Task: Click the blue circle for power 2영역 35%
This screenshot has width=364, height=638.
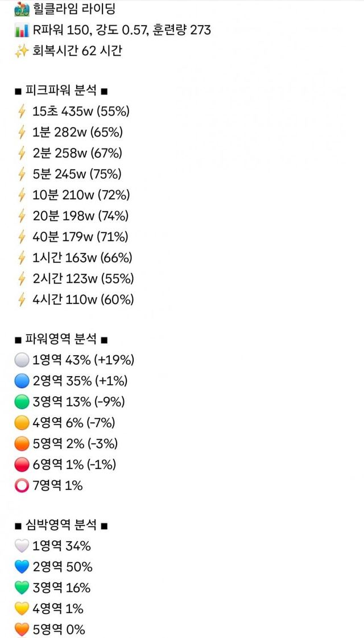Action: click(x=22, y=381)
